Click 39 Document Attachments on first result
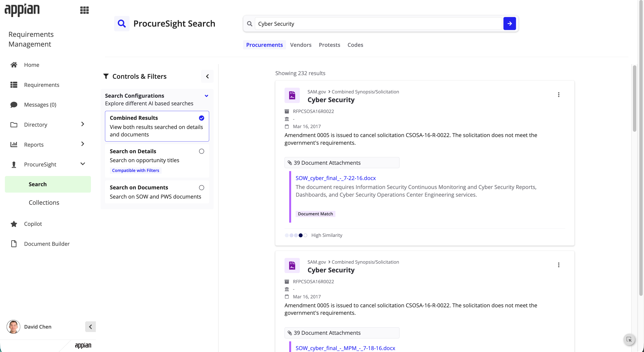Screen dimensions: 644x352 tap(342, 163)
